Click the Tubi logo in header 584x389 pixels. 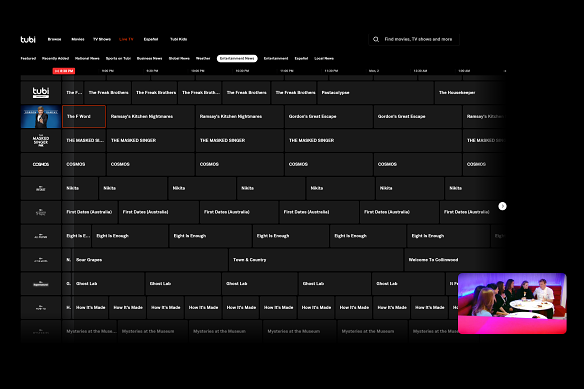[28, 39]
